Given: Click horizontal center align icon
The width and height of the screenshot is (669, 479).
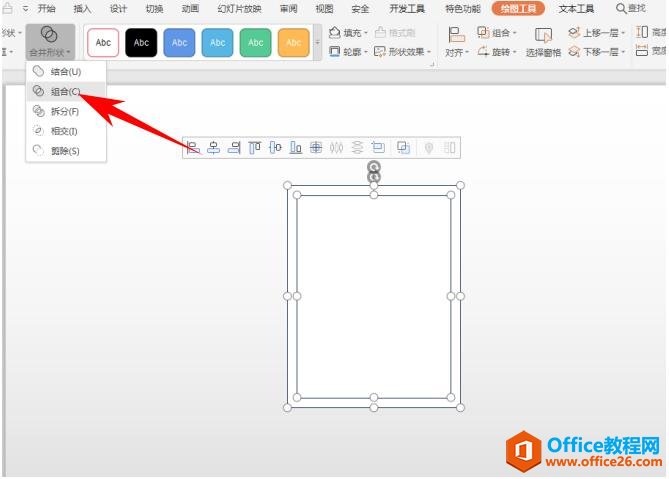Looking at the screenshot, I should click(x=214, y=148).
